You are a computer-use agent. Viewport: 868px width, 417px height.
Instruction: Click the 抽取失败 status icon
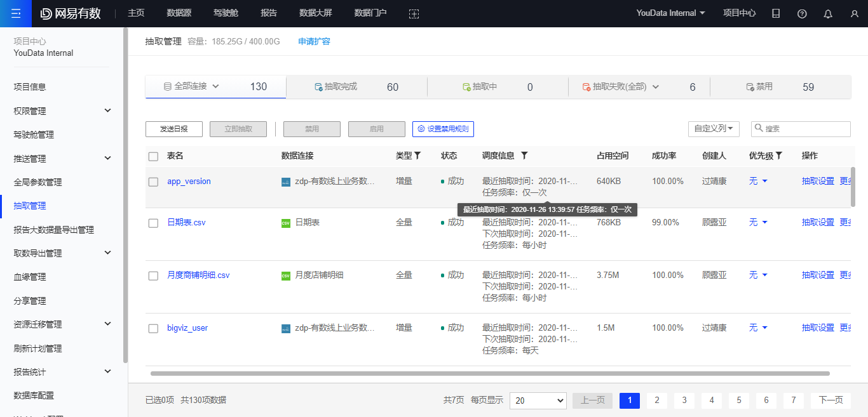(x=587, y=87)
